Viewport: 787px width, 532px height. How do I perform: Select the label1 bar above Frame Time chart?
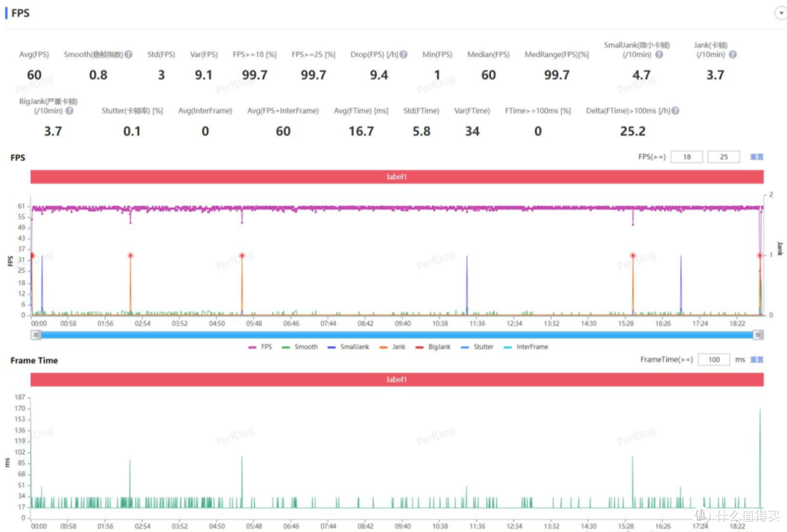pyautogui.click(x=396, y=380)
